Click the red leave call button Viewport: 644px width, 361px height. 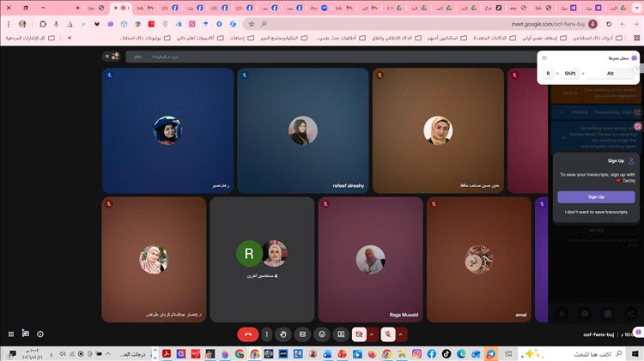click(247, 334)
